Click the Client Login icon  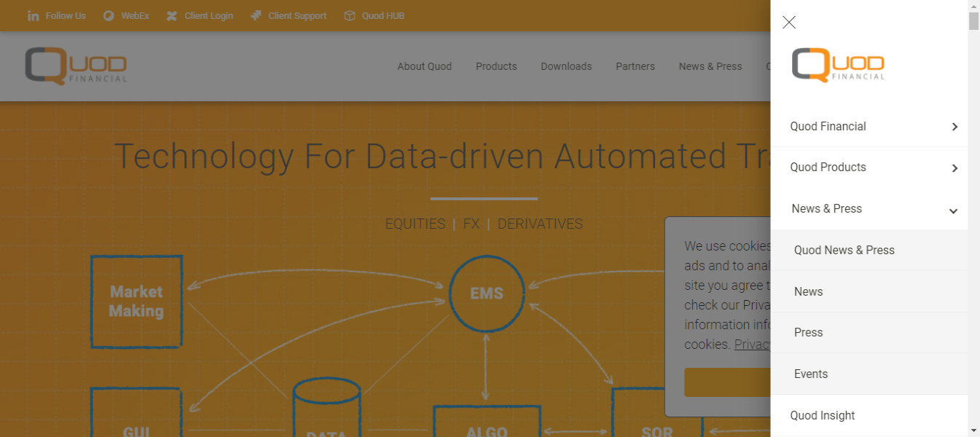pos(172,15)
